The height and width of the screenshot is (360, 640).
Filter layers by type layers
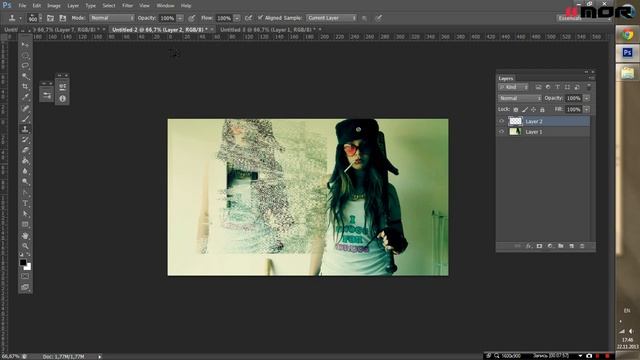tap(558, 87)
